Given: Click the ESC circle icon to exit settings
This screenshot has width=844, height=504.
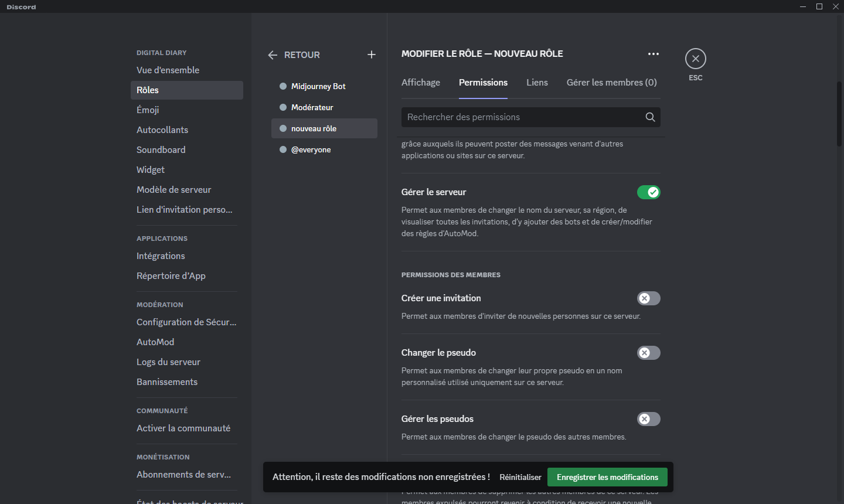Looking at the screenshot, I should (695, 59).
